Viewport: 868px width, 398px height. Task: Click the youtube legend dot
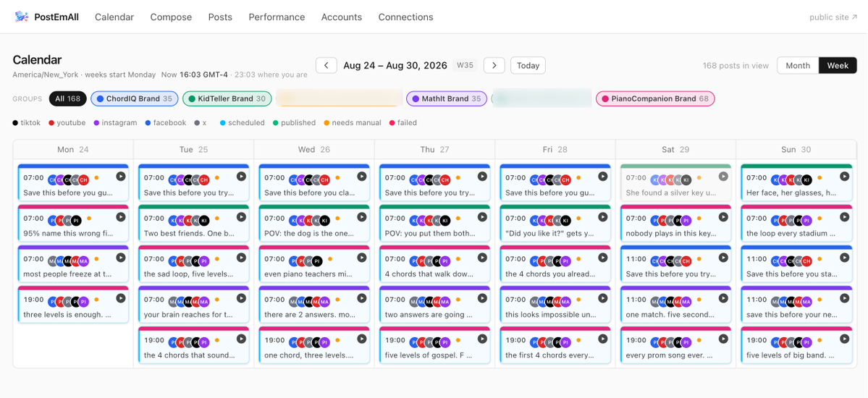click(x=51, y=123)
